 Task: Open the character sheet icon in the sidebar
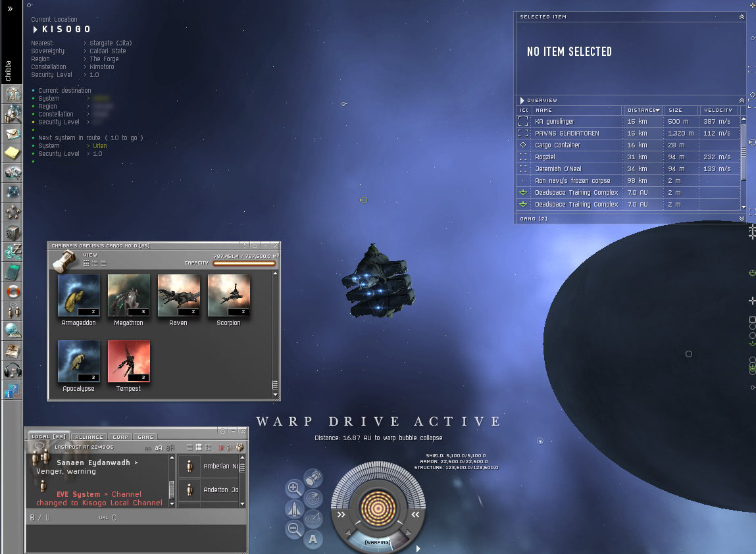point(13,93)
